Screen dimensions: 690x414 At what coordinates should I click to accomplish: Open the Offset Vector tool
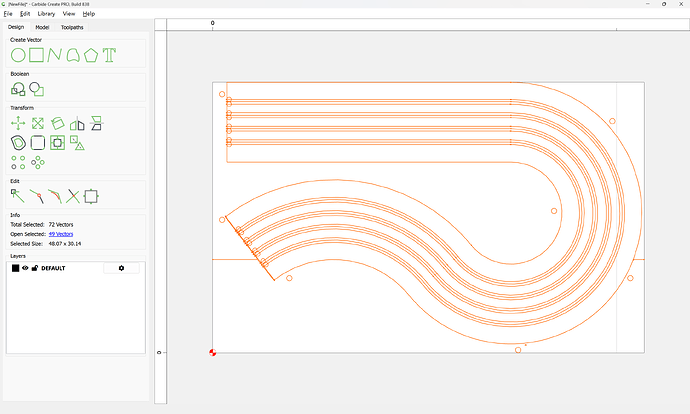pos(18,143)
